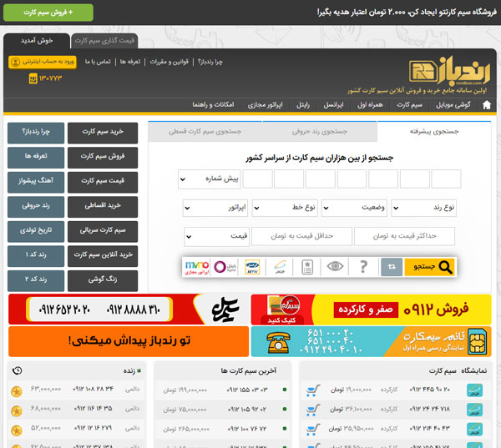Click the فروش سیم کارت dark sidebar button

pyautogui.click(x=103, y=158)
